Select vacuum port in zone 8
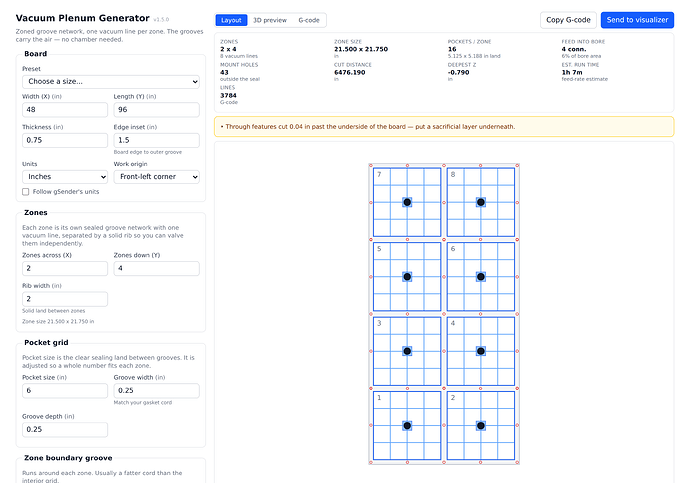Image resolution: width=690 pixels, height=483 pixels. click(x=481, y=202)
